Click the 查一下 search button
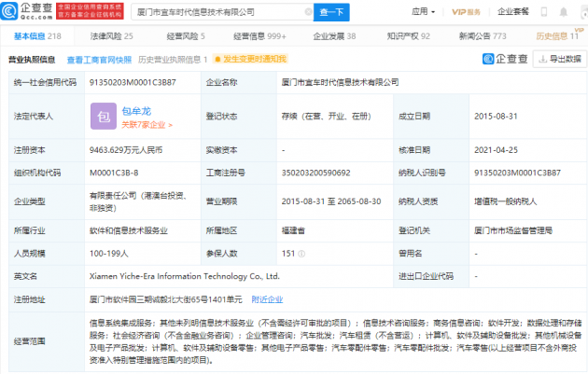The height and width of the screenshot is (374, 588). tap(331, 12)
